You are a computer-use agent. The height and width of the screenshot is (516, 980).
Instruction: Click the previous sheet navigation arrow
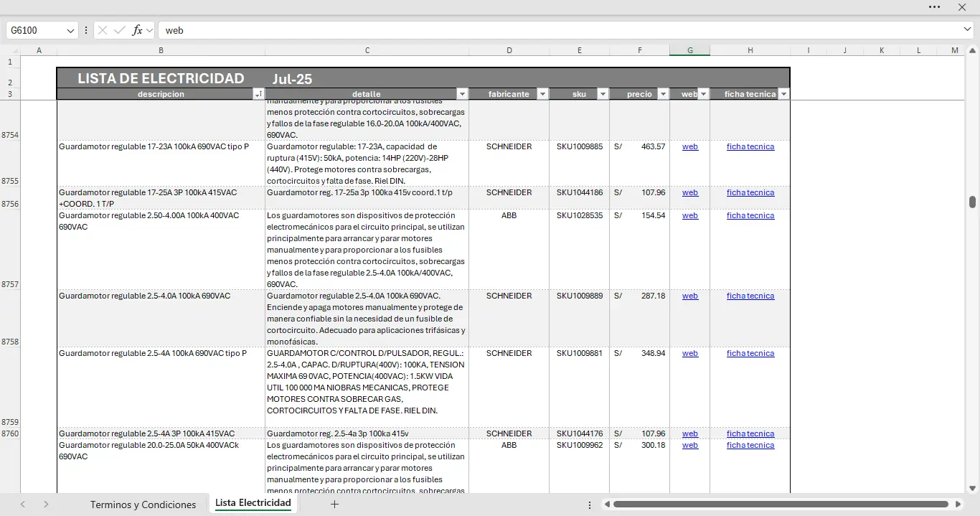tap(23, 505)
